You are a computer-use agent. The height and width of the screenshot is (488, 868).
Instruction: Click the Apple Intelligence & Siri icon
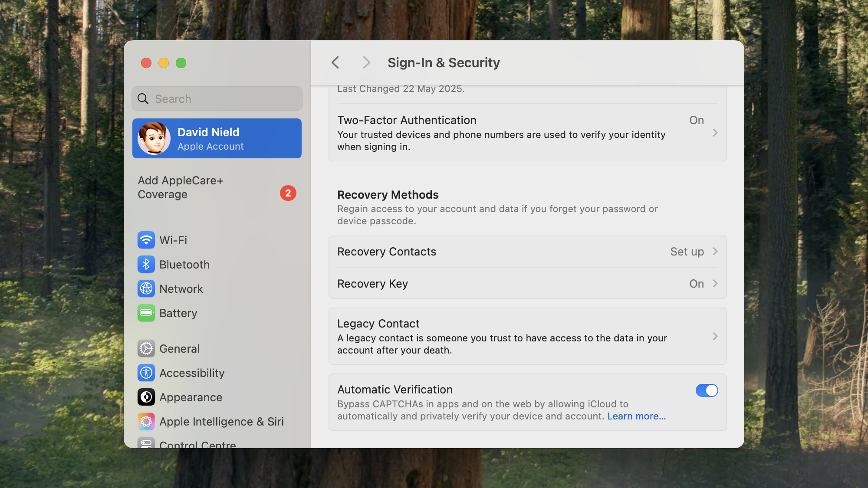point(146,421)
